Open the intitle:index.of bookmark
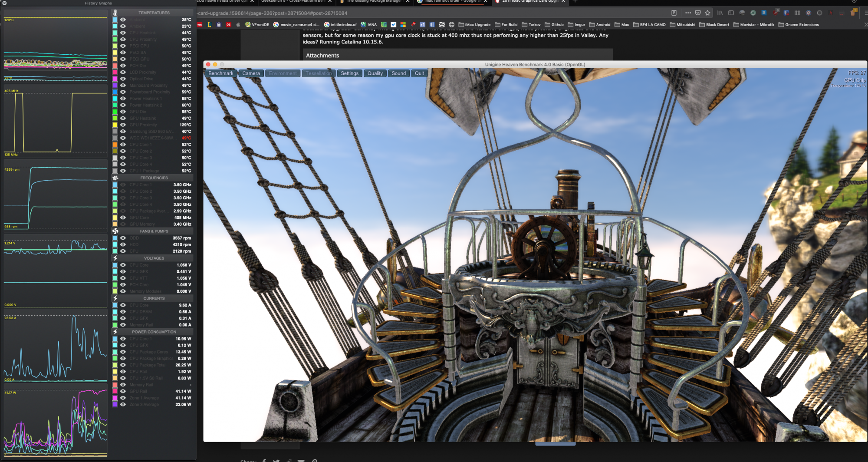868x462 pixels. (340, 25)
